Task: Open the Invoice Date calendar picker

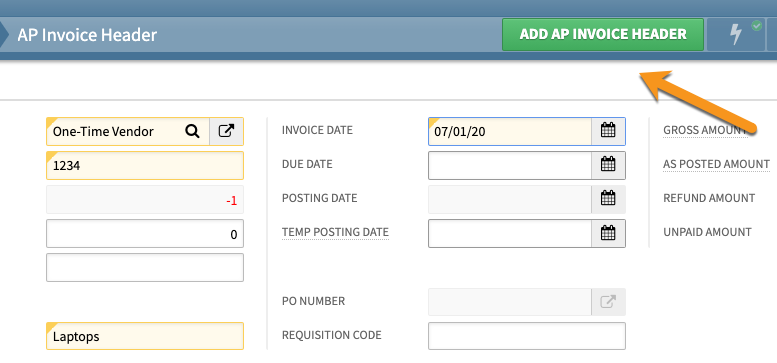Action: [608, 131]
